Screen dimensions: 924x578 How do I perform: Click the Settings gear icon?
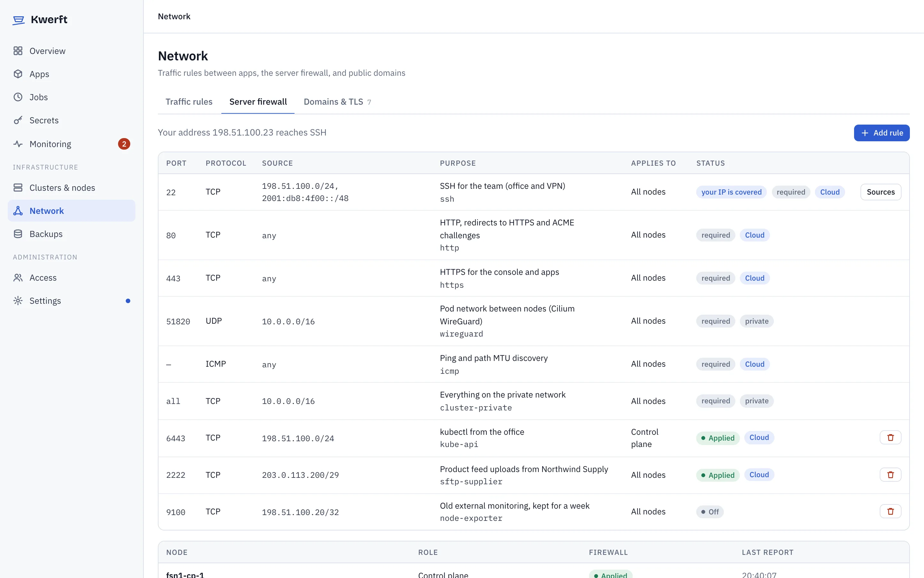point(18,301)
